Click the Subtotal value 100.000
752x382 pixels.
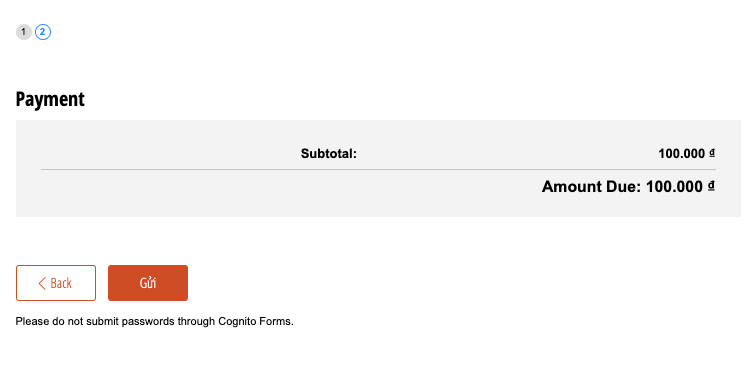coord(682,153)
